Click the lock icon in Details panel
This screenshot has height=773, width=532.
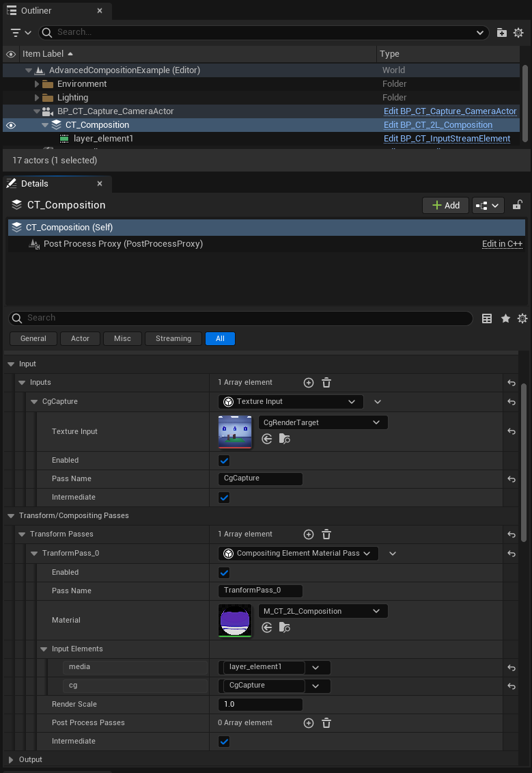(x=518, y=205)
